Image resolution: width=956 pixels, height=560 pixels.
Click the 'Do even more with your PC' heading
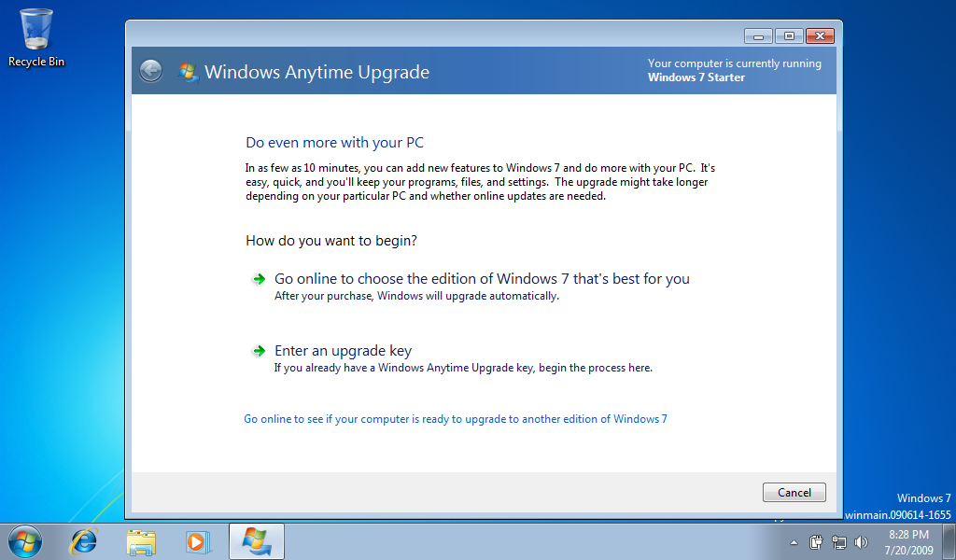coord(335,143)
